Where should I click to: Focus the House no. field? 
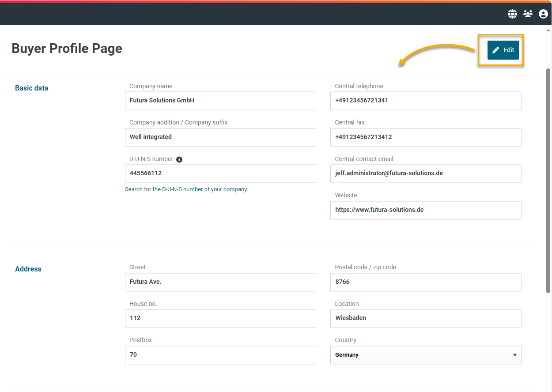coord(220,318)
